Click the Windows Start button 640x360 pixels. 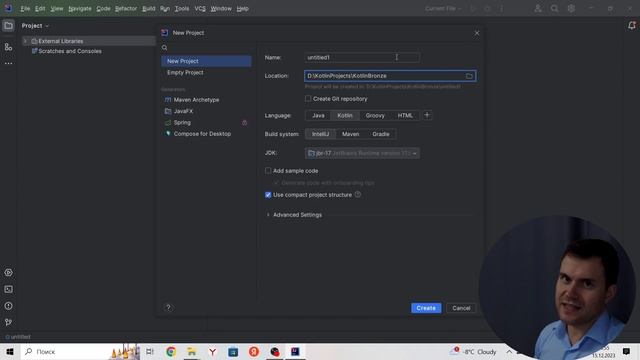[10, 351]
